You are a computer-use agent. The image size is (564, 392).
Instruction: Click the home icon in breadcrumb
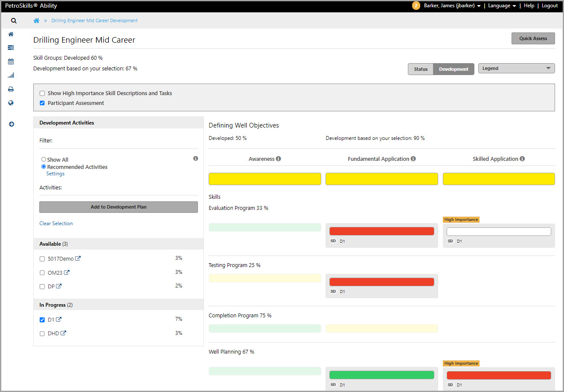coord(37,20)
